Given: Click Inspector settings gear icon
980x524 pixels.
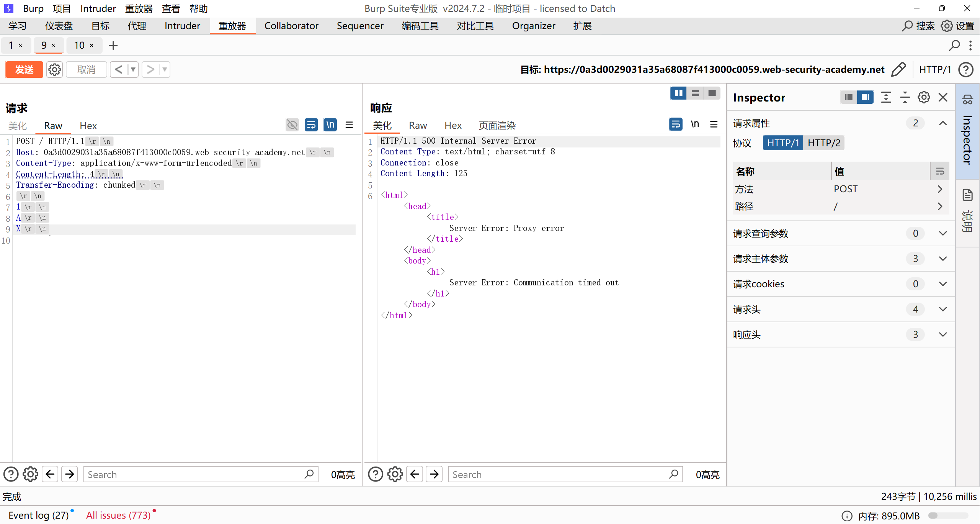Looking at the screenshot, I should (924, 97).
